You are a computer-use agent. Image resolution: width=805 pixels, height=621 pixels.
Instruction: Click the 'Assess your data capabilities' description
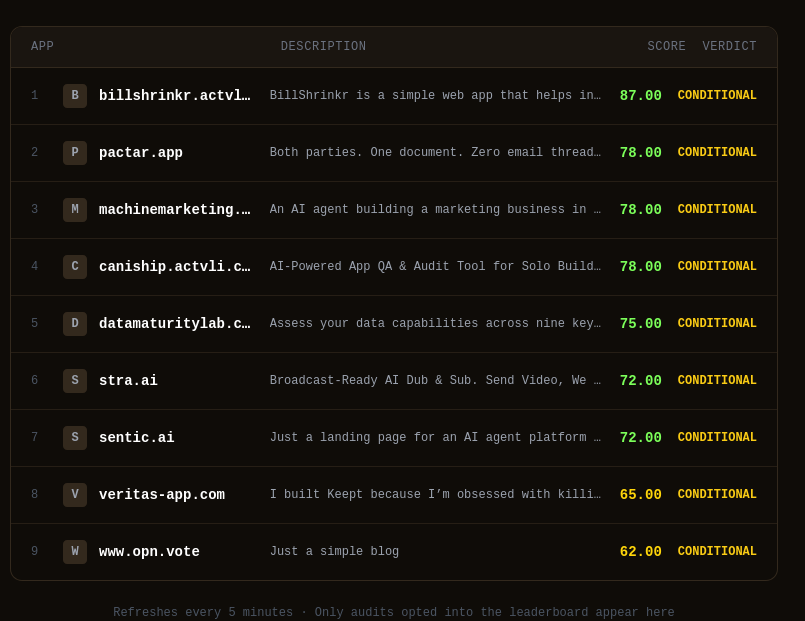(x=435, y=323)
